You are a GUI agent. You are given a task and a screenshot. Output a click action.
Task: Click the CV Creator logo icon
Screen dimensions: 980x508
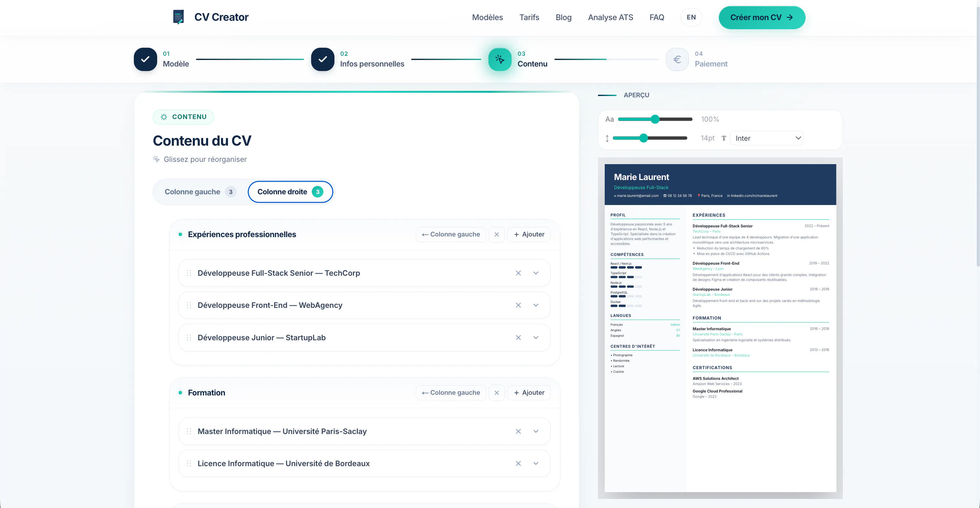179,17
